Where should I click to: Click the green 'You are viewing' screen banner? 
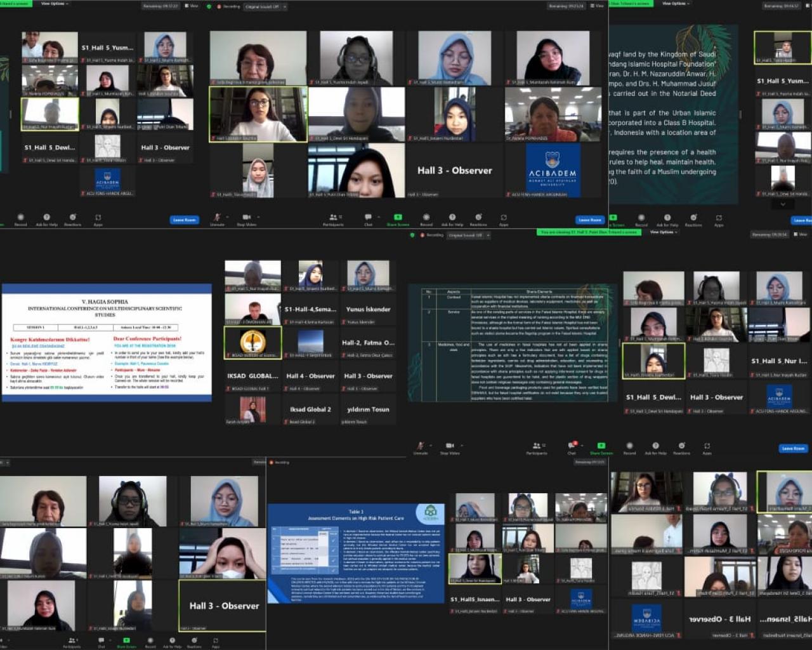(x=589, y=232)
